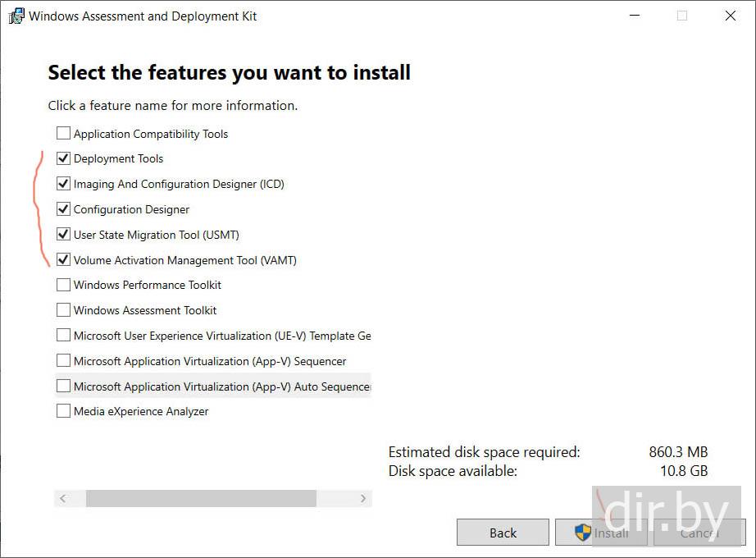This screenshot has width=756, height=558.
Task: Tick the Media eXperience Analyzer checkbox
Action: coord(63,411)
